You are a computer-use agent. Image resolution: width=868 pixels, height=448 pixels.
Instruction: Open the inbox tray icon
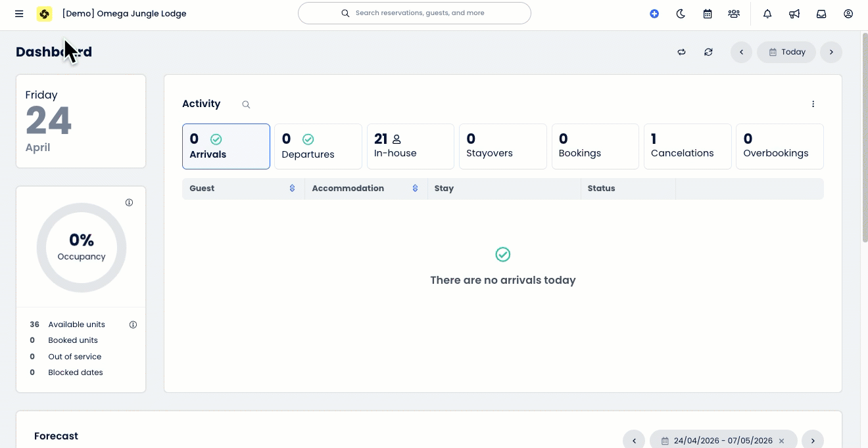(821, 14)
